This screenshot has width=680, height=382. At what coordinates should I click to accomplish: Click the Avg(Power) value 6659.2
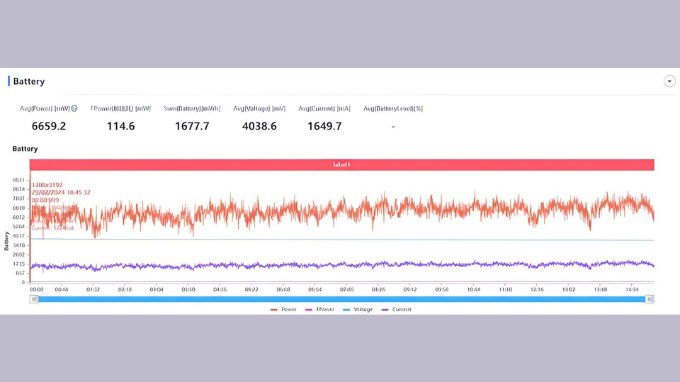tap(49, 126)
